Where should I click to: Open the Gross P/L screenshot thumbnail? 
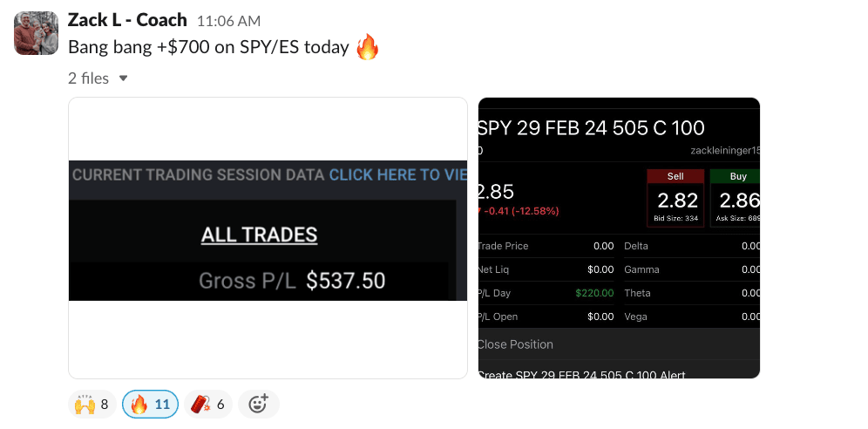tap(268, 237)
